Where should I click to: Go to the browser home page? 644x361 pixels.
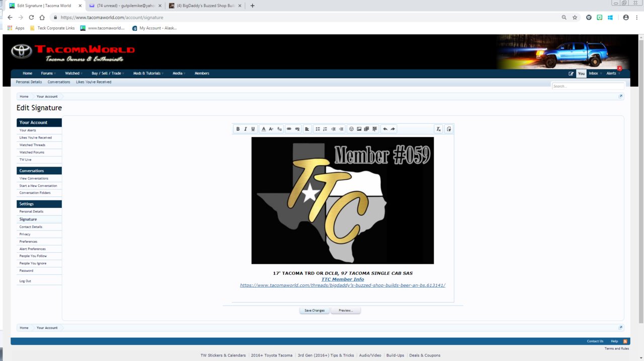[x=42, y=17]
